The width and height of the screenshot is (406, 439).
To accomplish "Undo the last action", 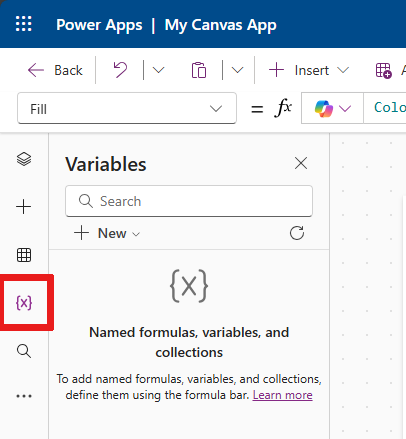I will (x=120, y=70).
